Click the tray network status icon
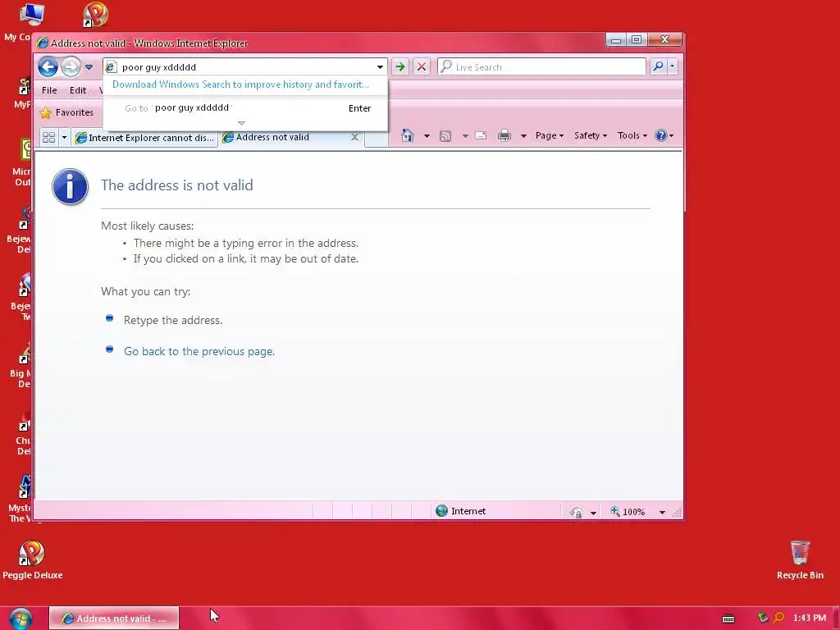The height and width of the screenshot is (630, 840). tap(763, 618)
